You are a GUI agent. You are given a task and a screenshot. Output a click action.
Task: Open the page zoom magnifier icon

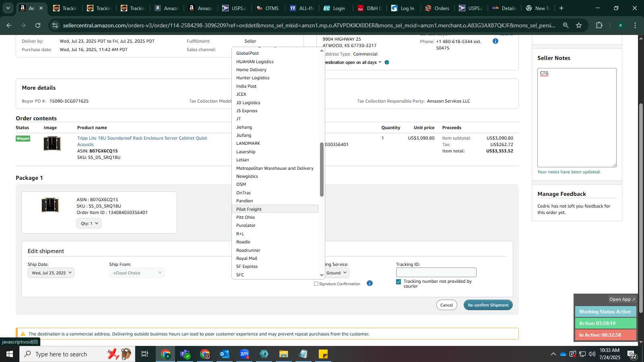[x=566, y=25]
